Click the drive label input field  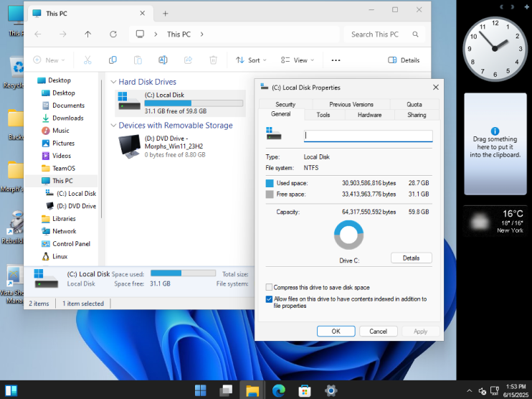coord(368,136)
